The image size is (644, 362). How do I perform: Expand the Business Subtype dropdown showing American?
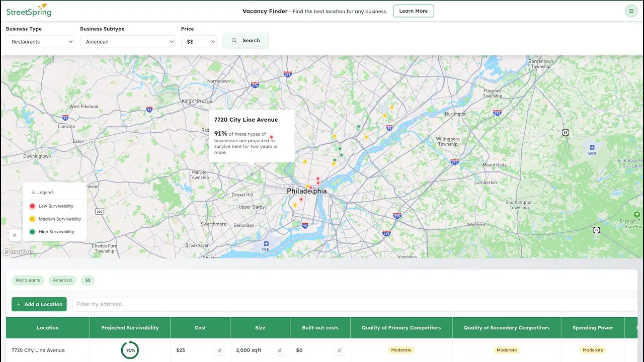point(128,42)
